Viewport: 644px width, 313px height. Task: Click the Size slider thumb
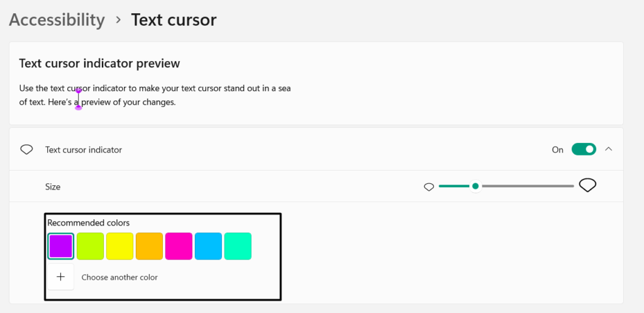[x=475, y=186]
